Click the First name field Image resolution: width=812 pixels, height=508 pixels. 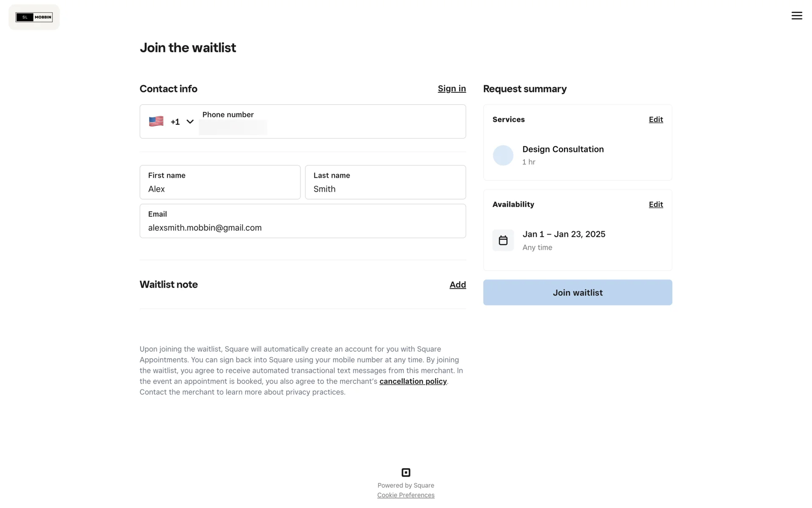tap(220, 188)
